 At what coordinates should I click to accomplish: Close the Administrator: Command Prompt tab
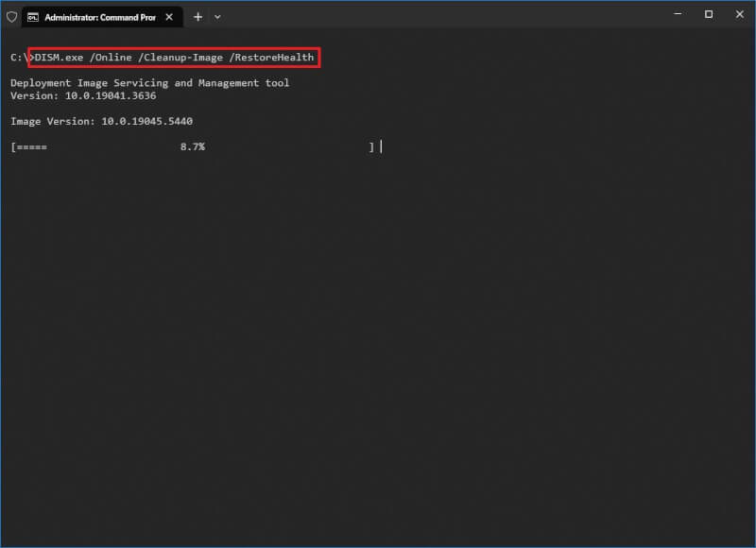[x=169, y=17]
